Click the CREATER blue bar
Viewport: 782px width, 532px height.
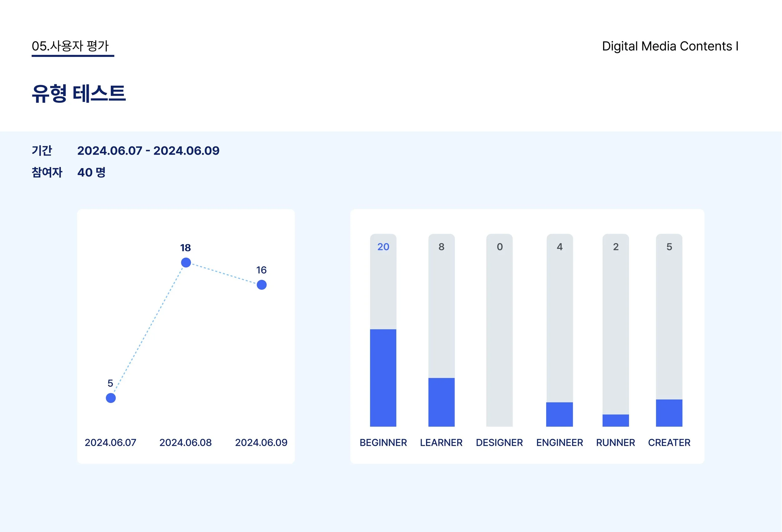[x=669, y=413]
